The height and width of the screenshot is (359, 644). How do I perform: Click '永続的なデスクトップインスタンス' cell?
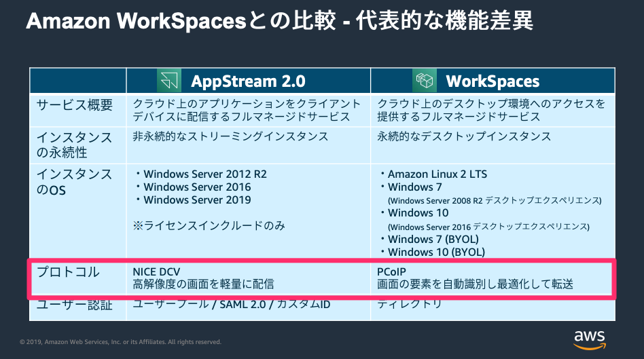pos(464,136)
